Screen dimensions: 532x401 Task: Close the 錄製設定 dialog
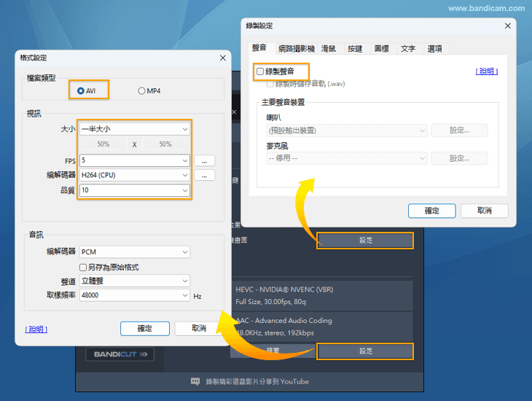[x=507, y=26]
